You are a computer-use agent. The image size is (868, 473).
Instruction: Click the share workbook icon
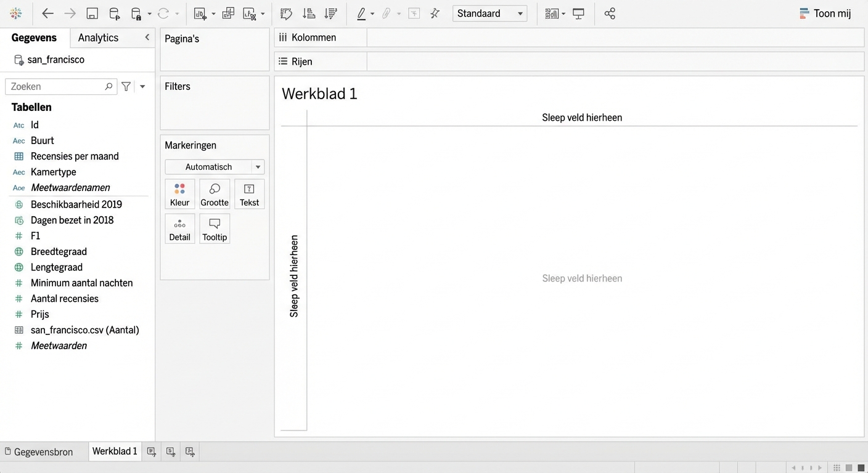point(610,14)
